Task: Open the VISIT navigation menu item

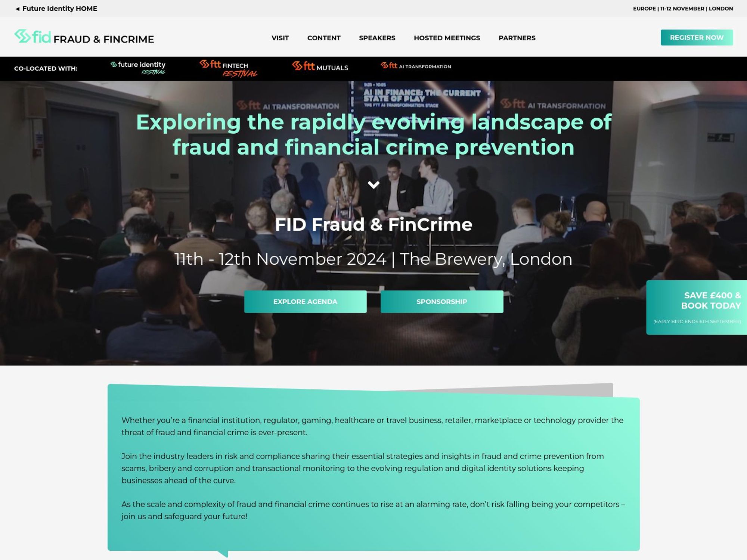Action: [x=280, y=38]
